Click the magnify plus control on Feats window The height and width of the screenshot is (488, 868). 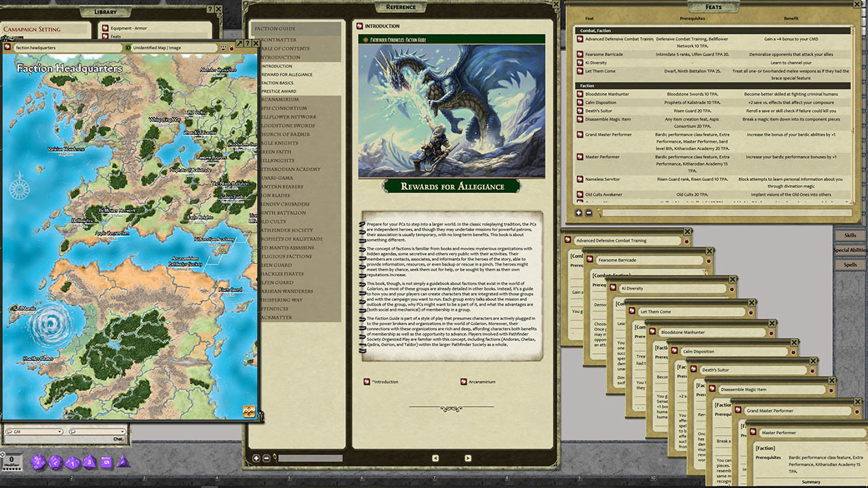[x=578, y=212]
